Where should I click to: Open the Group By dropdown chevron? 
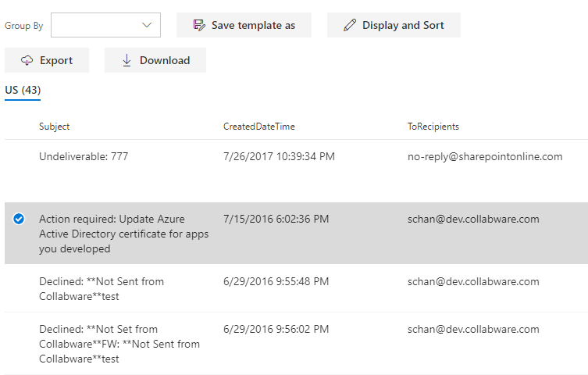click(x=147, y=25)
